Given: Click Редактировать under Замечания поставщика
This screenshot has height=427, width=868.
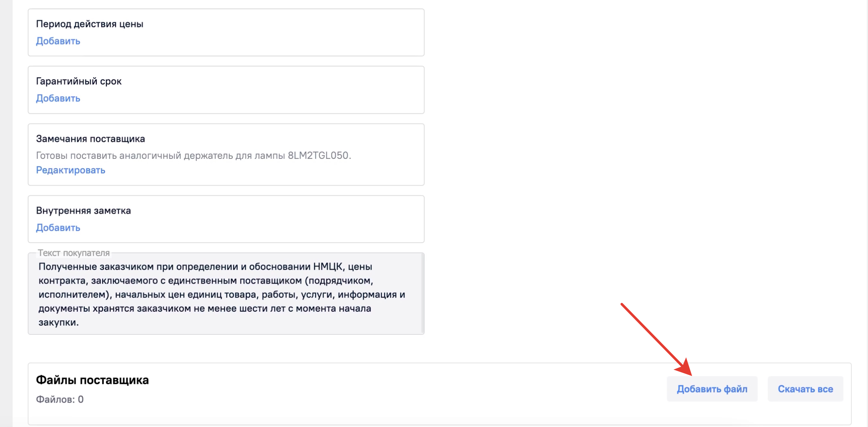Looking at the screenshot, I should click(70, 170).
